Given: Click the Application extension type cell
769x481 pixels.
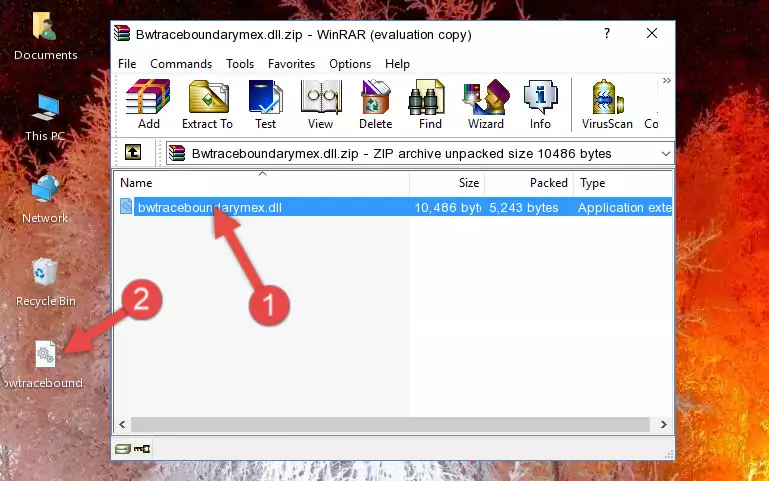Looking at the screenshot, I should (x=624, y=207).
